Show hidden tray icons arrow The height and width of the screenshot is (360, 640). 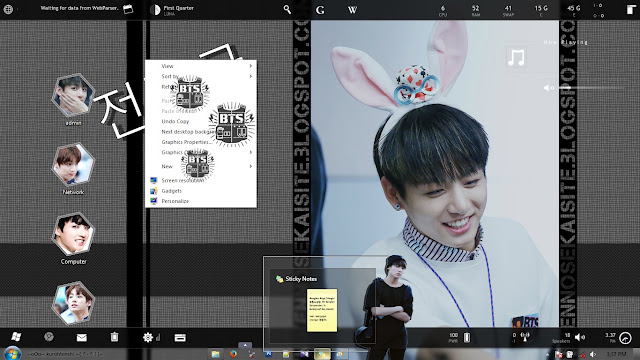point(548,354)
